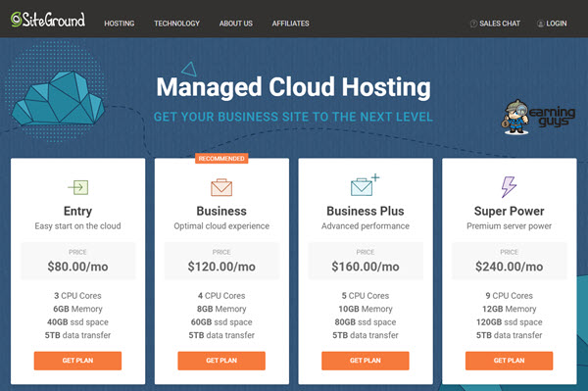Open the Technology menu
This screenshot has width=588, height=391.
(x=176, y=24)
